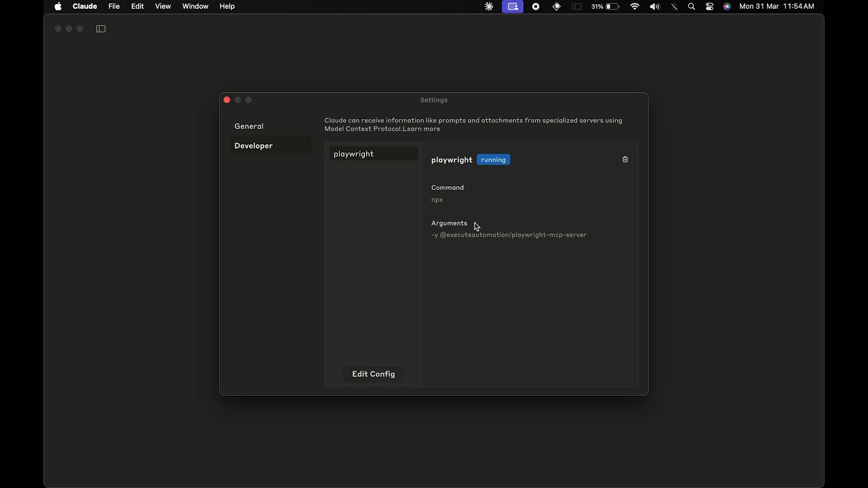Follow the Learn more link
Viewport: 868px width, 488px height.
tap(421, 129)
